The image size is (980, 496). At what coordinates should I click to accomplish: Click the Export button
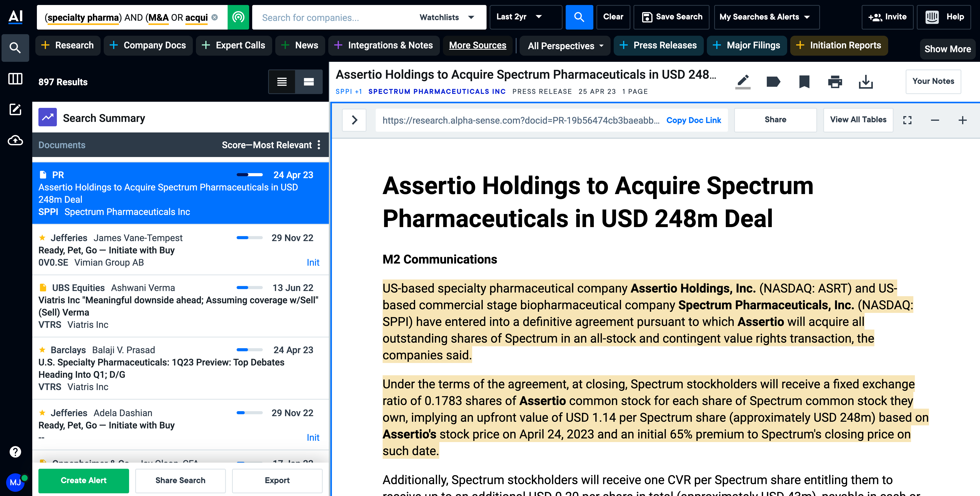click(x=277, y=480)
